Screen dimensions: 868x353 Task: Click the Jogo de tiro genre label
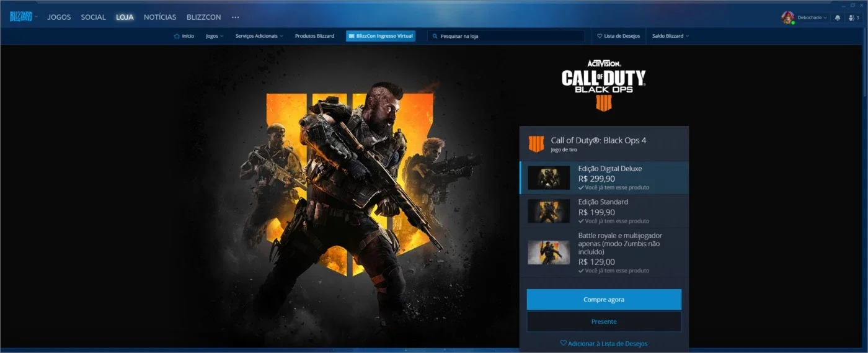(x=564, y=150)
